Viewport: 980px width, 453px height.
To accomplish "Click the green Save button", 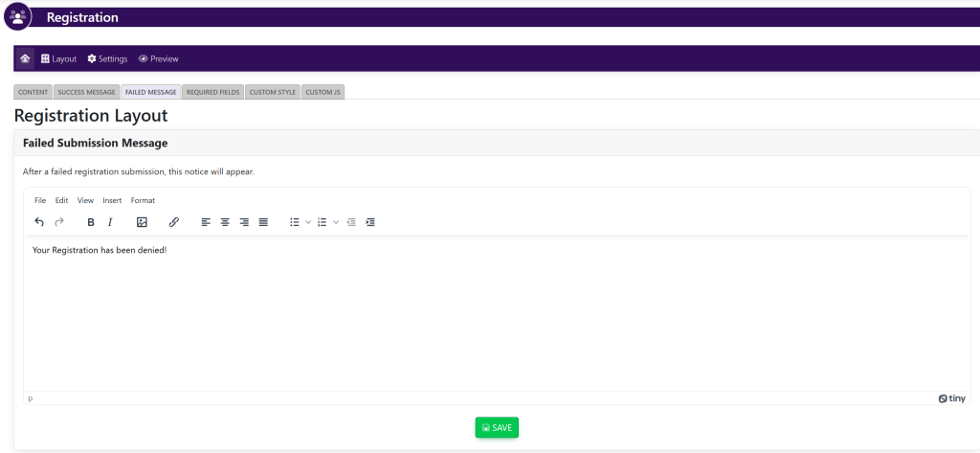I will pyautogui.click(x=497, y=427).
